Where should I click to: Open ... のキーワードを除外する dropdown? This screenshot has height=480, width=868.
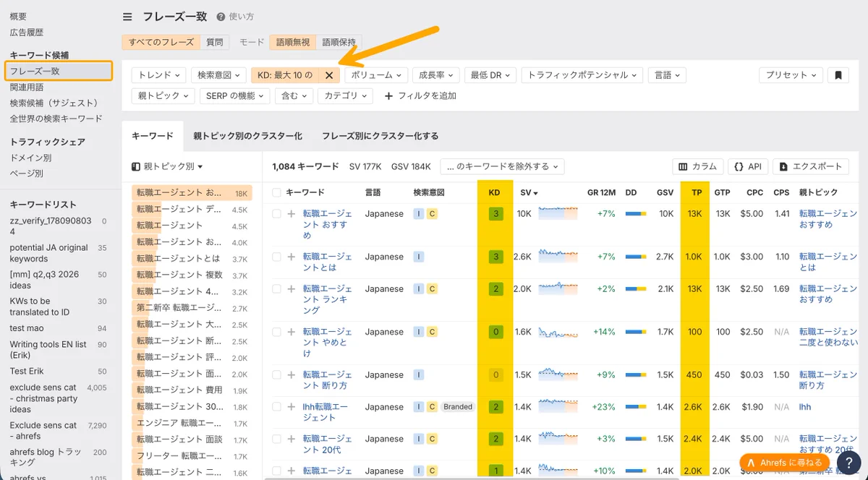tap(502, 166)
